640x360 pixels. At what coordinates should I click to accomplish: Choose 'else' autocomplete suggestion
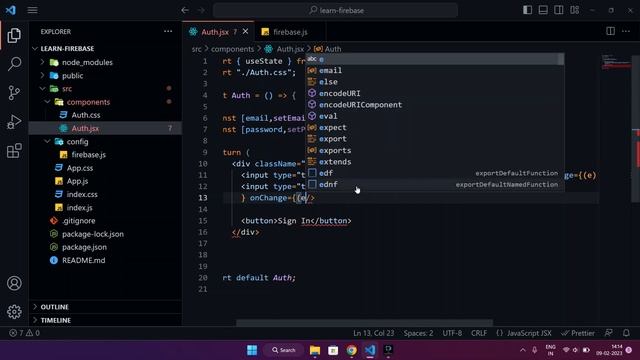click(435, 82)
